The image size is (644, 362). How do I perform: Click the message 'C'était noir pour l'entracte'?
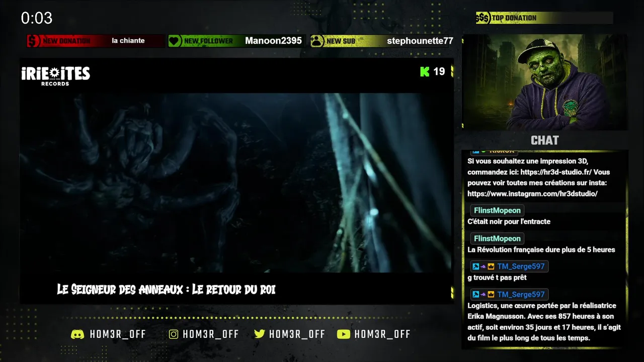pos(509,222)
